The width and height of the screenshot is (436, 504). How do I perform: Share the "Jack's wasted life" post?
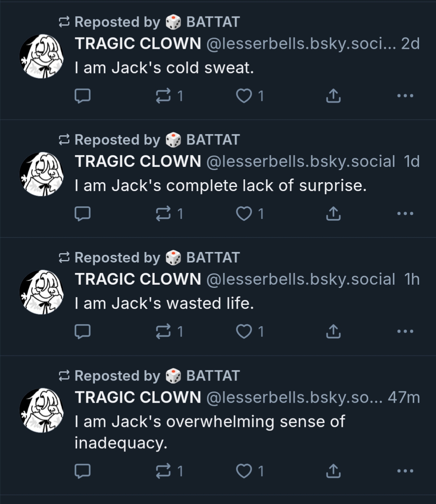(333, 332)
